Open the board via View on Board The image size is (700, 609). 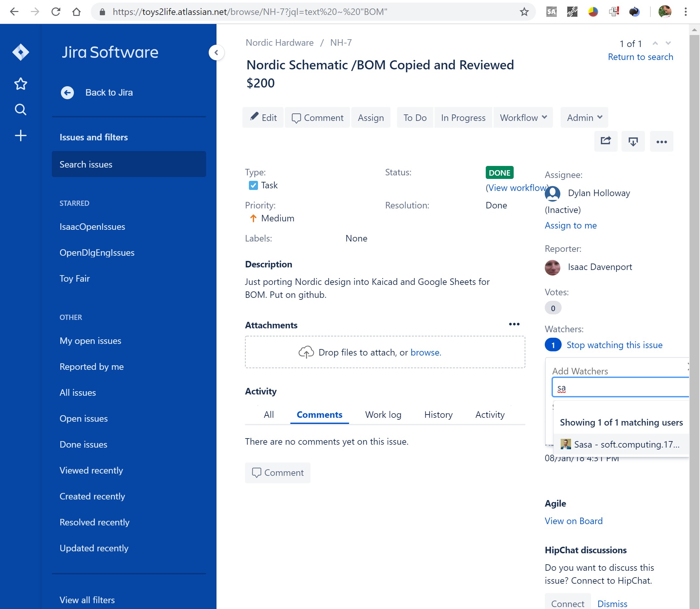tap(573, 521)
